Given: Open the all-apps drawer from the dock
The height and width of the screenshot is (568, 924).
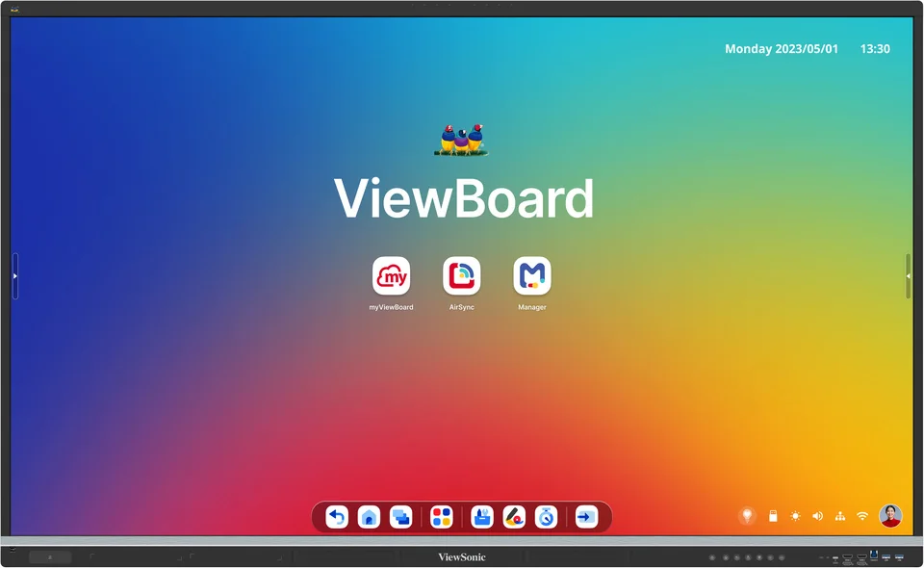Looking at the screenshot, I should [x=441, y=517].
